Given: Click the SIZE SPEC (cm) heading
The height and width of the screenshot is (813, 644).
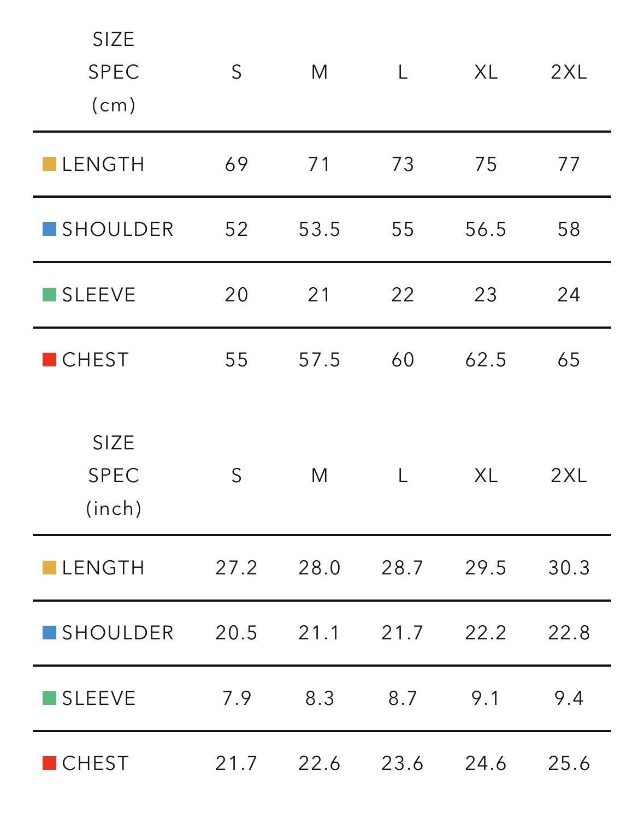Looking at the screenshot, I should (114, 72).
